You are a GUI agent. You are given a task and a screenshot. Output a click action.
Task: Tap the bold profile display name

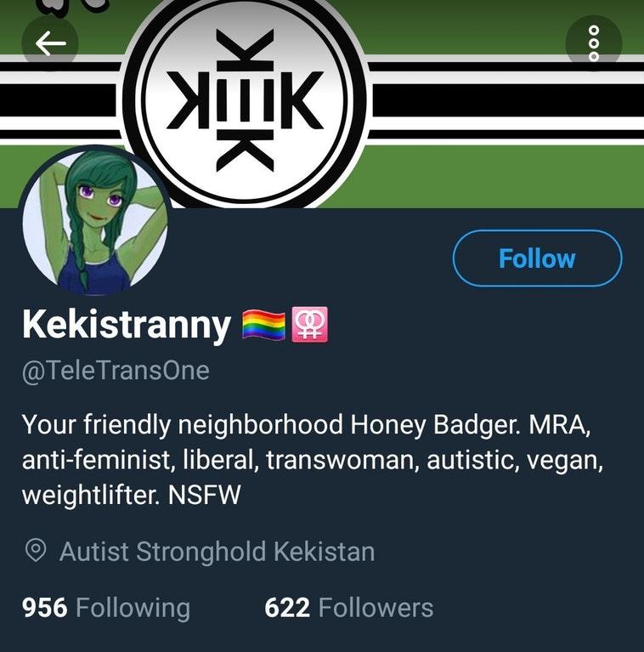(x=127, y=326)
